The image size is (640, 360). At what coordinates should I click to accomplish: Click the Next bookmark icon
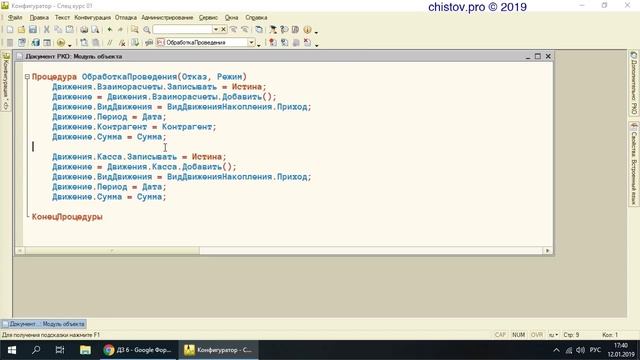click(284, 42)
